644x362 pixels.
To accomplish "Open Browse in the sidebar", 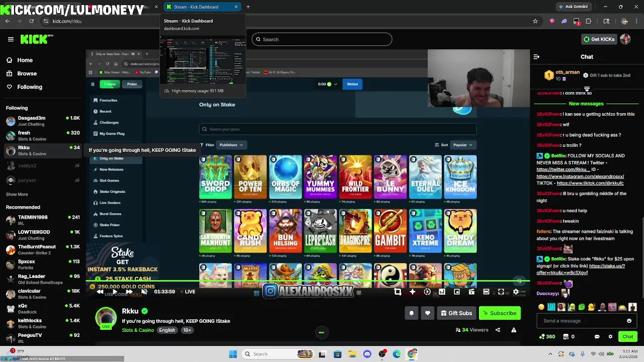I will point(22,73).
